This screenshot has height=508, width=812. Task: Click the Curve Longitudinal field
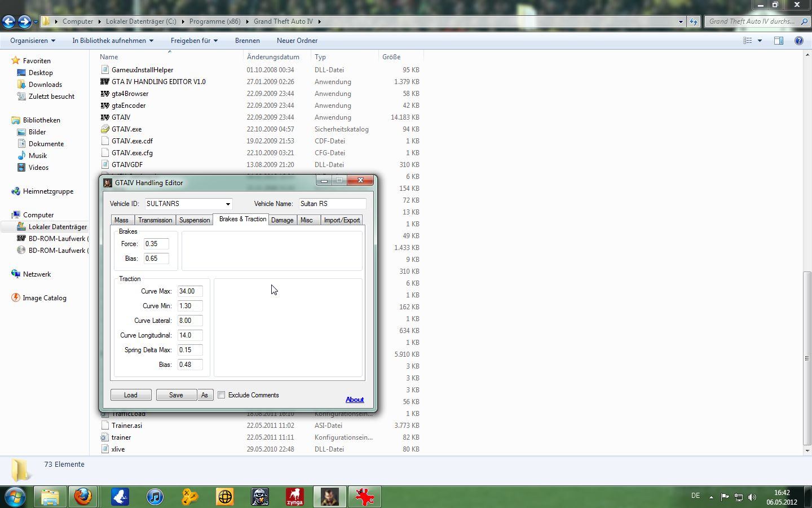[x=190, y=335]
